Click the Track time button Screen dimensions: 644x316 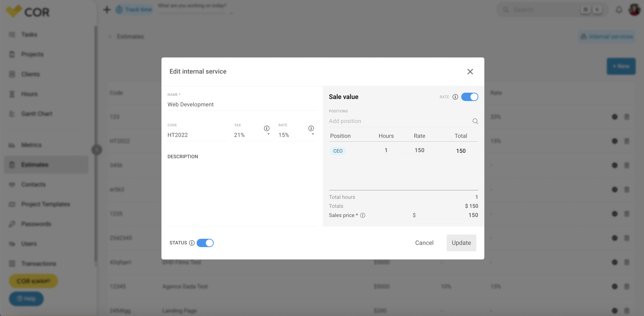point(134,9)
